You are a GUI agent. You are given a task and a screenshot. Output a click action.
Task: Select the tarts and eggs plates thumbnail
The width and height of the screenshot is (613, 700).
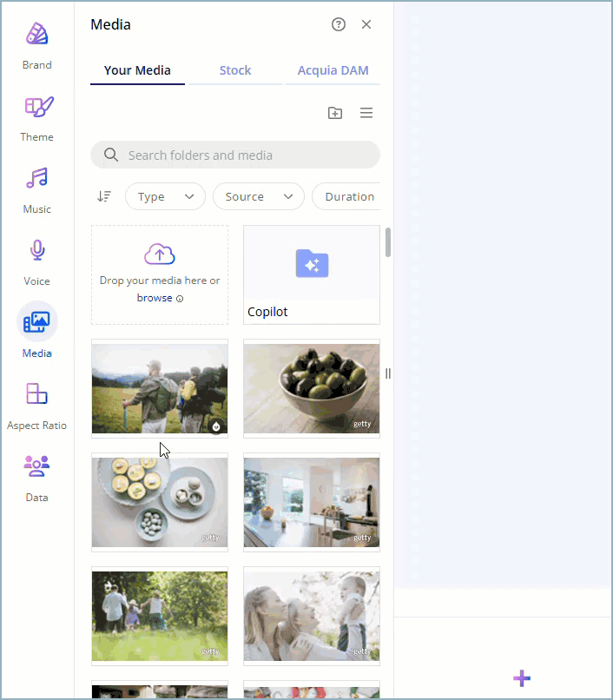pyautogui.click(x=160, y=502)
